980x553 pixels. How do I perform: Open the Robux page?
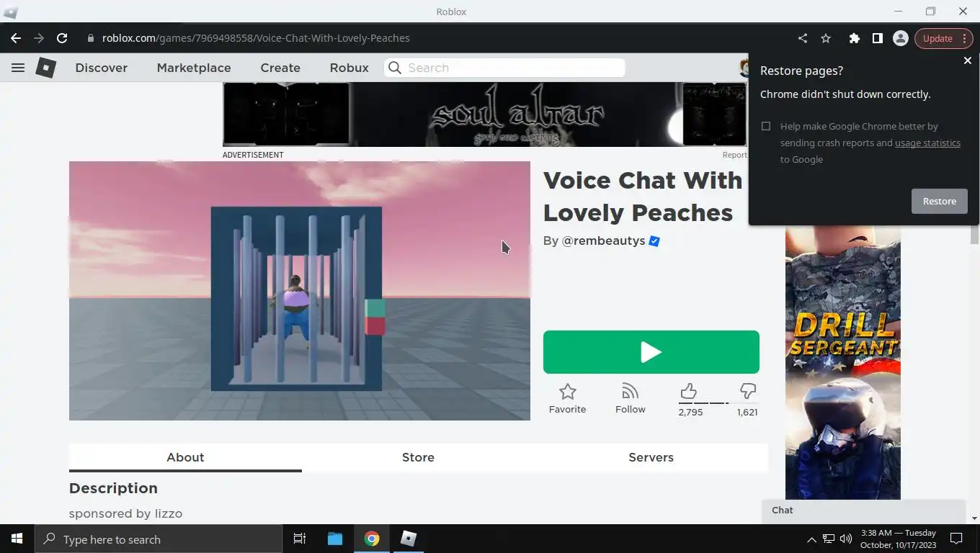[x=349, y=68]
